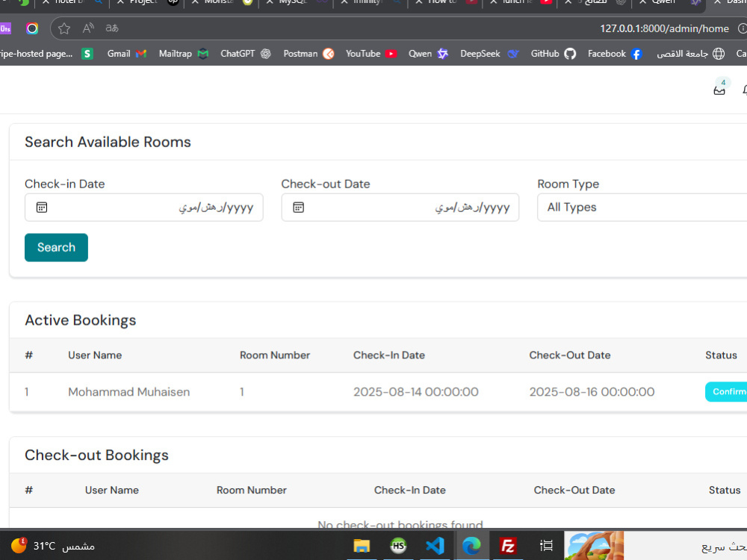The image size is (747, 560).
Task: Open the HS app on the taskbar
Action: [398, 546]
